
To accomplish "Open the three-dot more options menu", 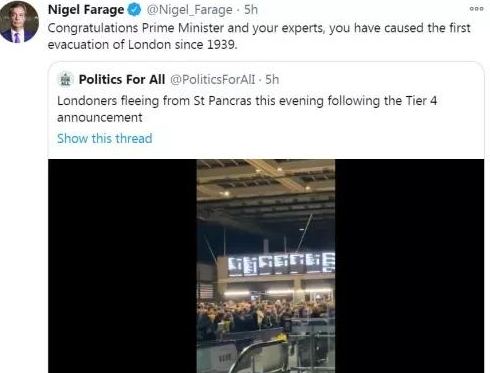I will tap(476, 9).
